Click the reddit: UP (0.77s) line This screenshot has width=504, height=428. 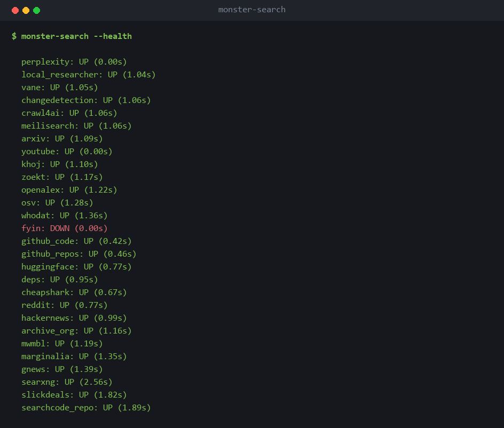point(64,306)
